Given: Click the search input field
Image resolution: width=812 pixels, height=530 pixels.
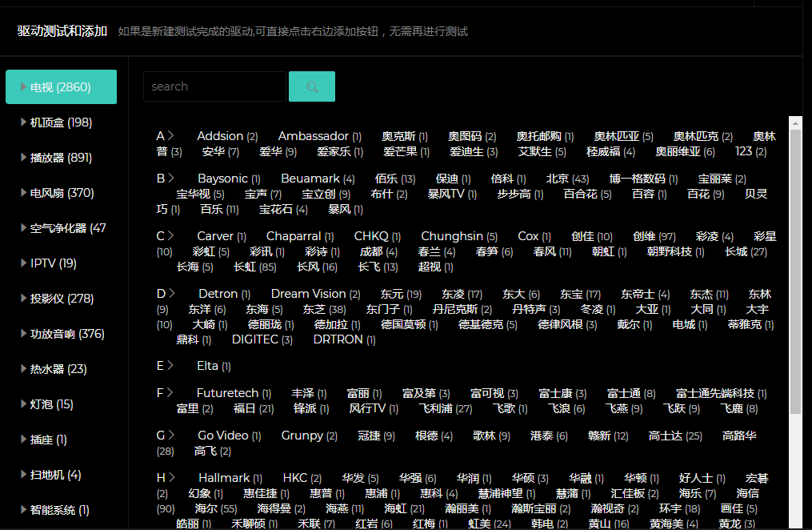Looking at the screenshot, I should click(214, 86).
